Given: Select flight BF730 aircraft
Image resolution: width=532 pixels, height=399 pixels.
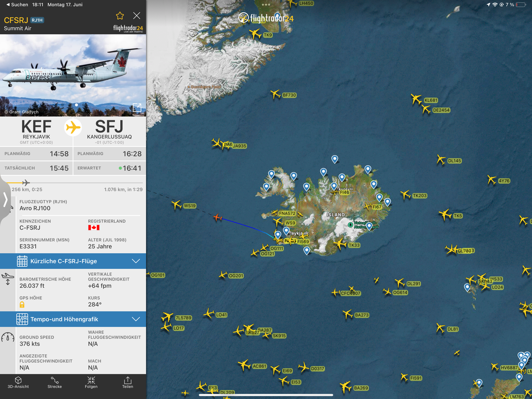Looking at the screenshot, I should [275, 94].
